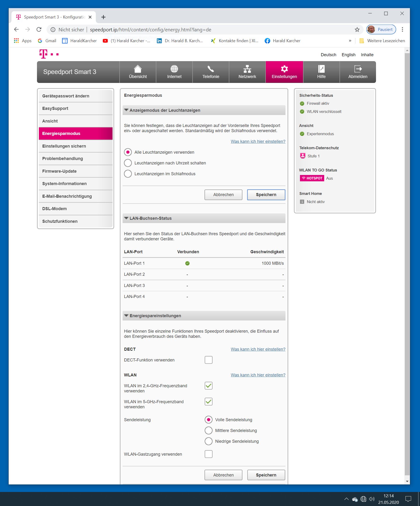Image resolution: width=420 pixels, height=506 pixels.
Task: Show hidden system tray icons
Action: [x=346, y=499]
